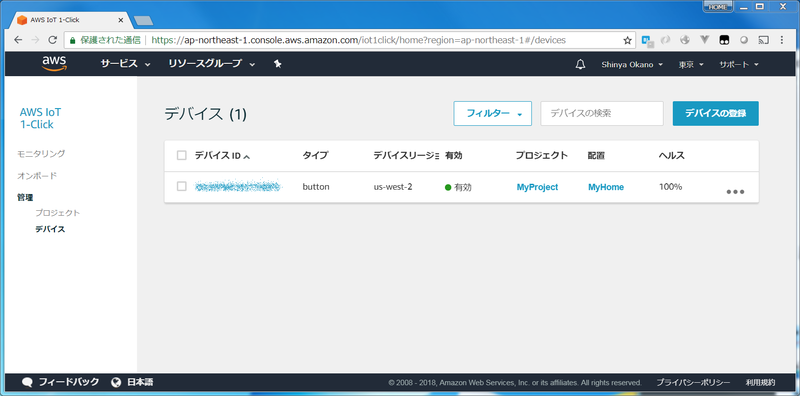
Task: Open 利用規約 link
Action: pyautogui.click(x=760, y=382)
